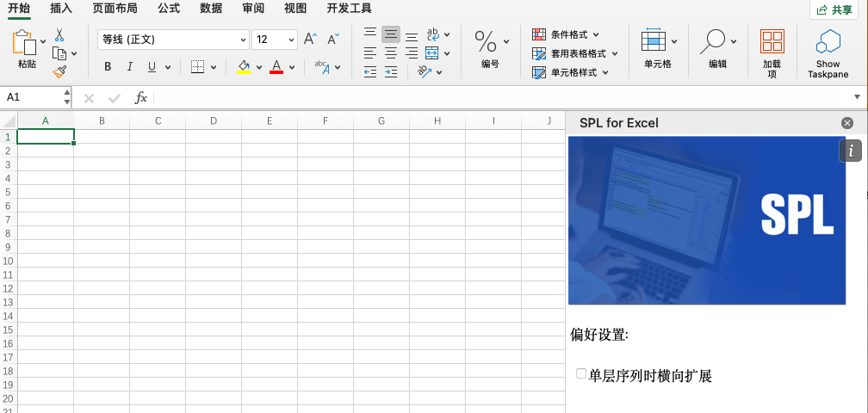
Task: Expand the font color dropdown arrow
Action: (x=292, y=67)
